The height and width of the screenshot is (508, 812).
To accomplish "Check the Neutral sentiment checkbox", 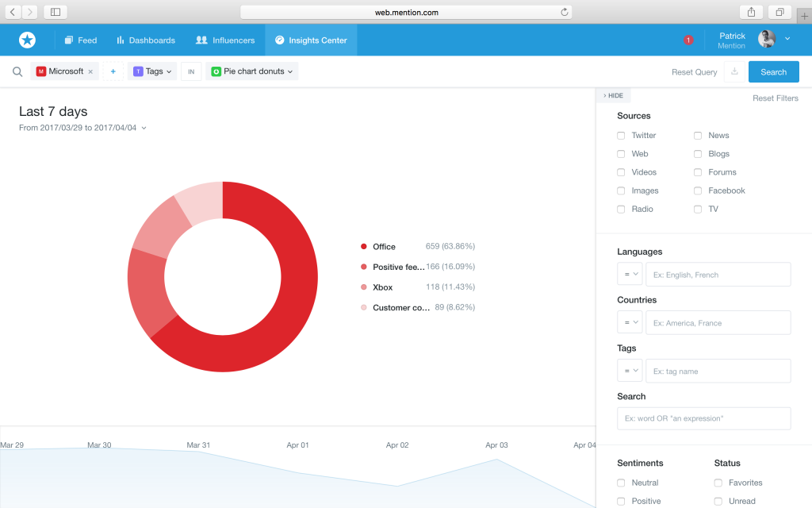I will pyautogui.click(x=621, y=483).
